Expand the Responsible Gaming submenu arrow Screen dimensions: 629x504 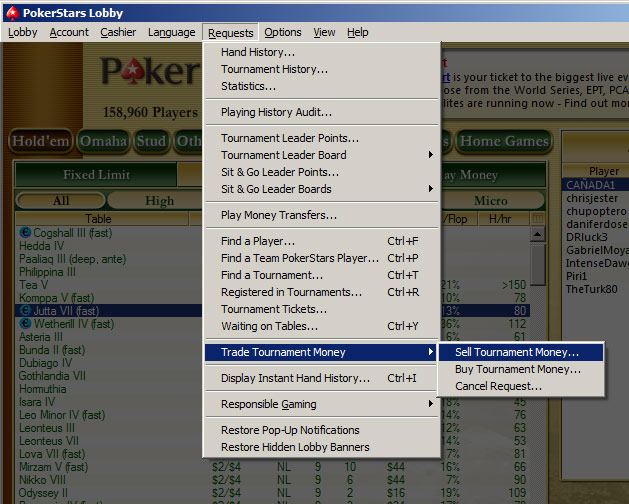pyautogui.click(x=430, y=404)
